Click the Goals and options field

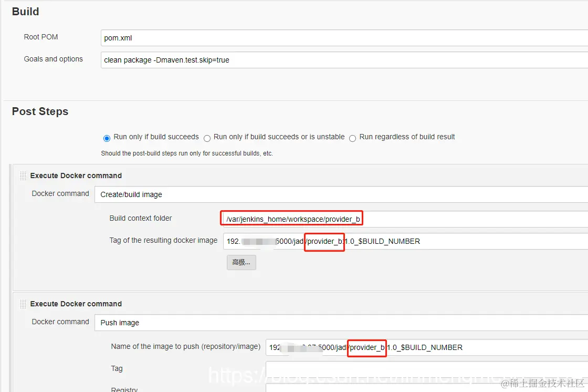tap(344, 60)
